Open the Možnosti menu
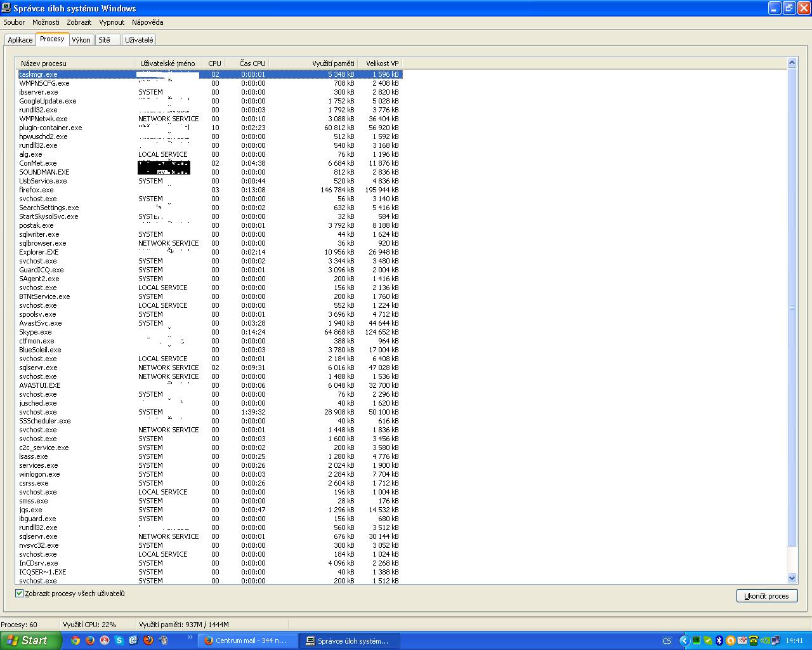This screenshot has width=812, height=650. coord(46,22)
